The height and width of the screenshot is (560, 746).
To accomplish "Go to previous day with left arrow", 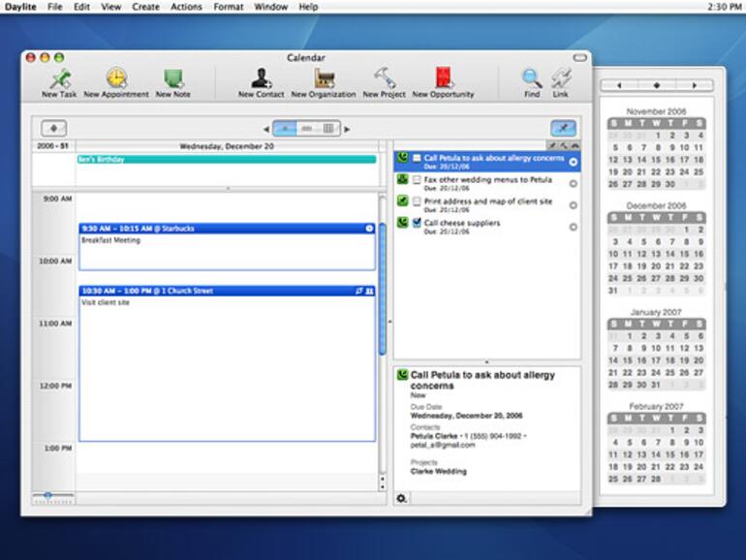I will pyautogui.click(x=265, y=129).
